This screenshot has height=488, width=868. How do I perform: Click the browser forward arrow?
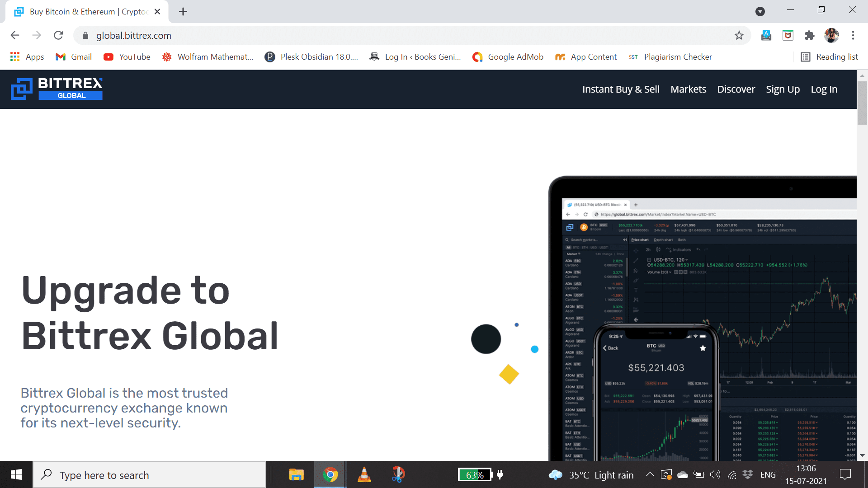tap(37, 35)
